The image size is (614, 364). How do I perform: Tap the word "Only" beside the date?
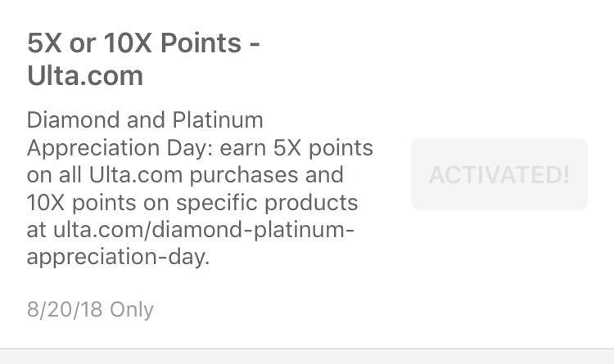click(x=132, y=309)
